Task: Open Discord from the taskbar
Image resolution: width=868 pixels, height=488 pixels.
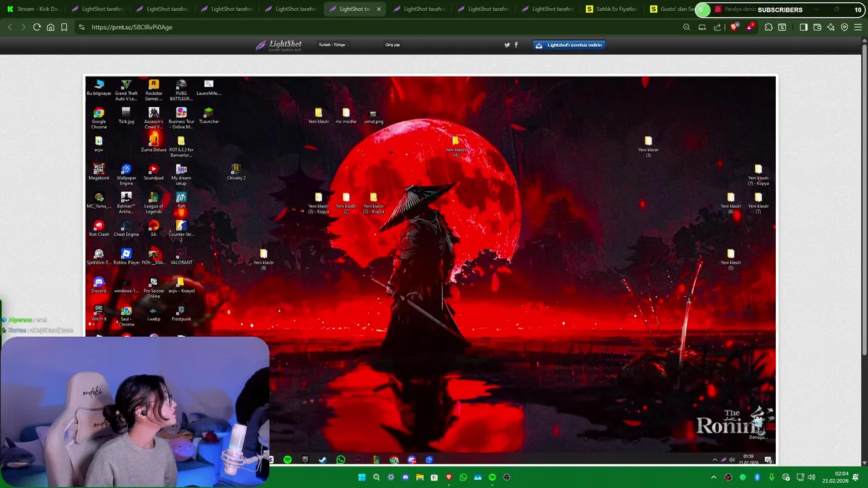Action: click(406, 477)
